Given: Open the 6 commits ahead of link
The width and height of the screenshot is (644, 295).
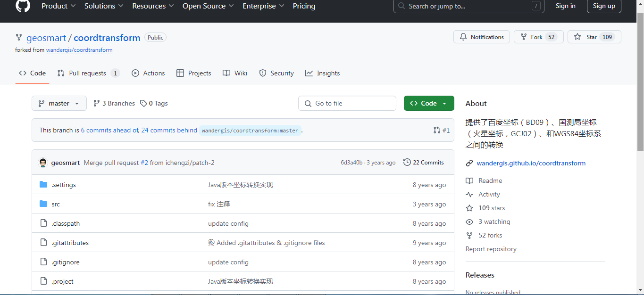Looking at the screenshot, I should (110, 130).
